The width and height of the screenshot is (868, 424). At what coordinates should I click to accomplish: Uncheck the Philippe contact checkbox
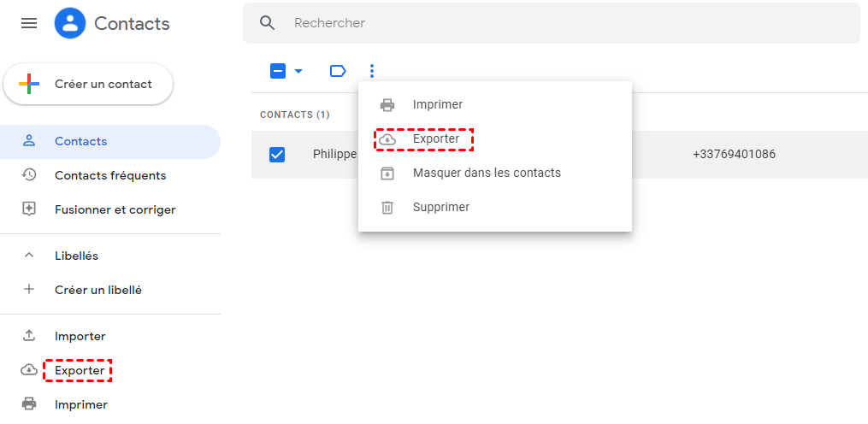click(277, 155)
